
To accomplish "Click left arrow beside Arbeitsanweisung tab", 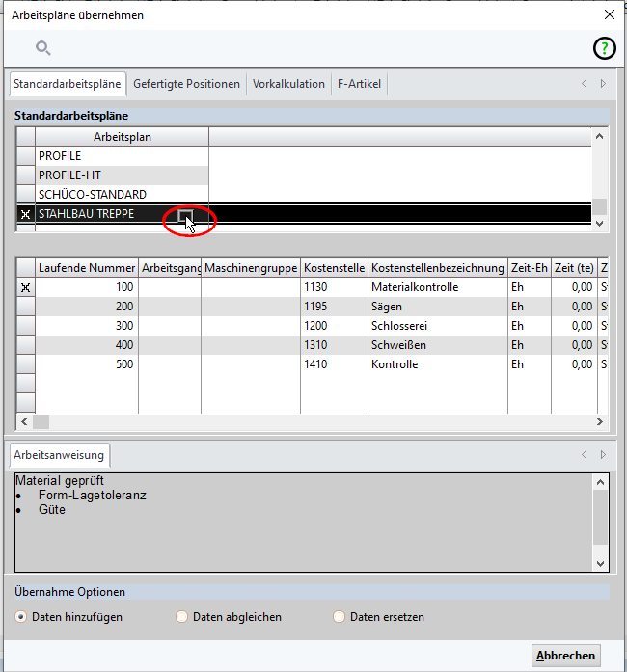I will click(x=584, y=454).
